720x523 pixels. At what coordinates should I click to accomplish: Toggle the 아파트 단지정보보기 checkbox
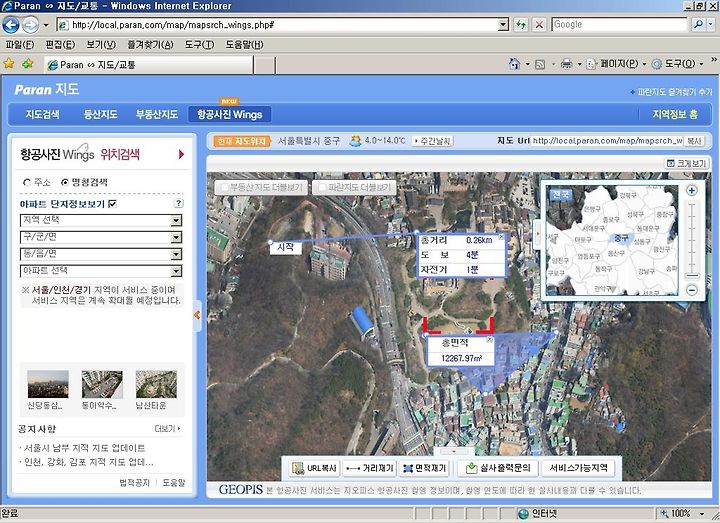112,203
